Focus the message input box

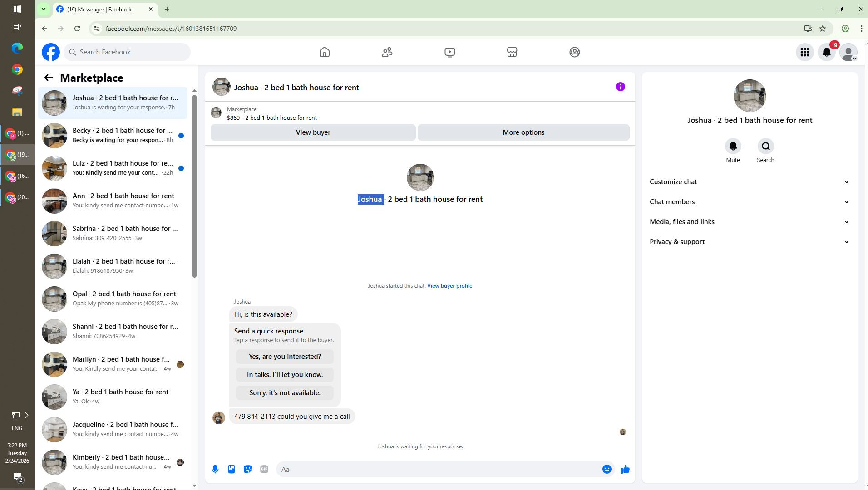[438, 469]
